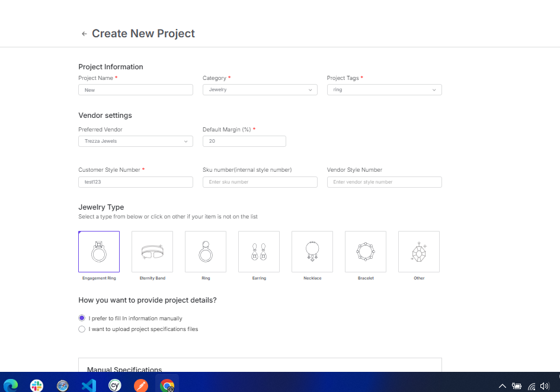Pick the Ring jewelry type icon
Screen dimensions: 560x392
tap(206, 252)
